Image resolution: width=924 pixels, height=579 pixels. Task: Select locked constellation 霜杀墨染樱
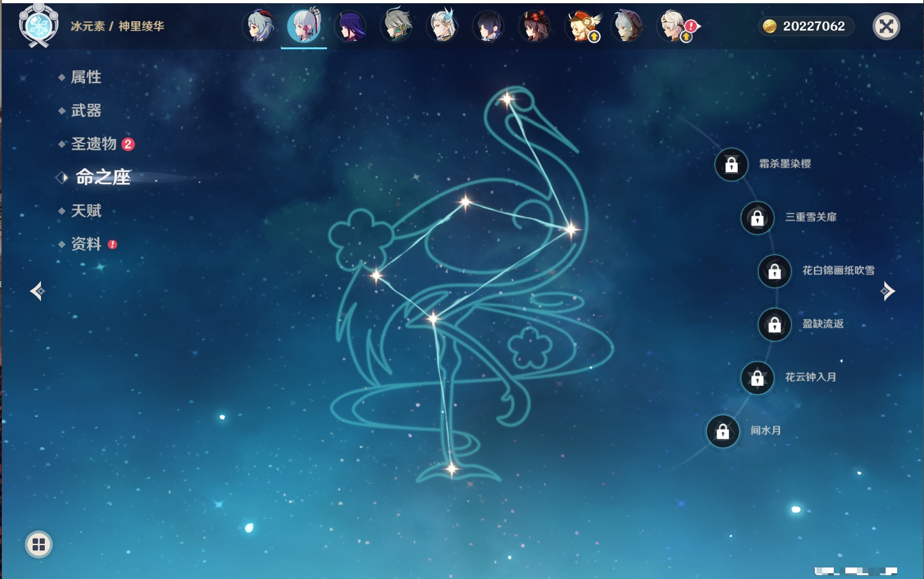point(731,164)
